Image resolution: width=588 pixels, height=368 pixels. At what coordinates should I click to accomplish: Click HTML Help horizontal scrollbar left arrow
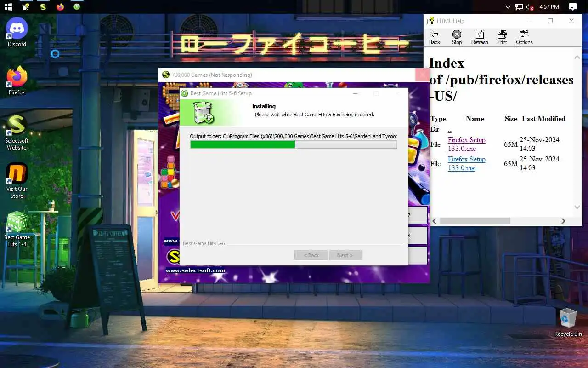[435, 221]
